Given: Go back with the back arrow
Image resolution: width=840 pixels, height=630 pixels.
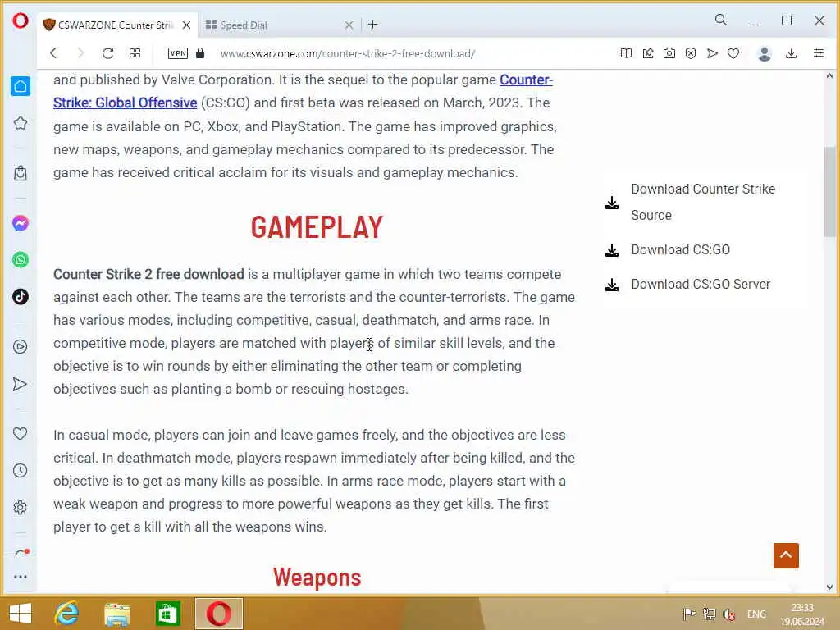Looking at the screenshot, I should (53, 53).
